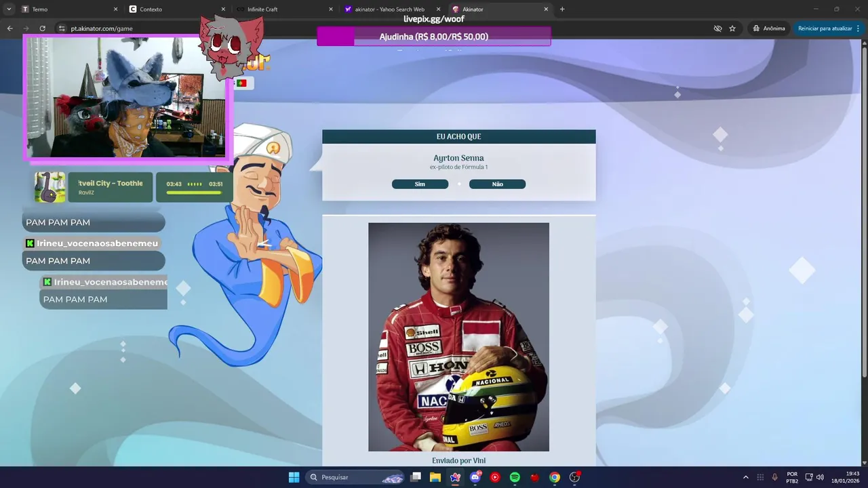Click the third-party cookies blocked eye icon
The image size is (868, 488).
pyautogui.click(x=717, y=28)
